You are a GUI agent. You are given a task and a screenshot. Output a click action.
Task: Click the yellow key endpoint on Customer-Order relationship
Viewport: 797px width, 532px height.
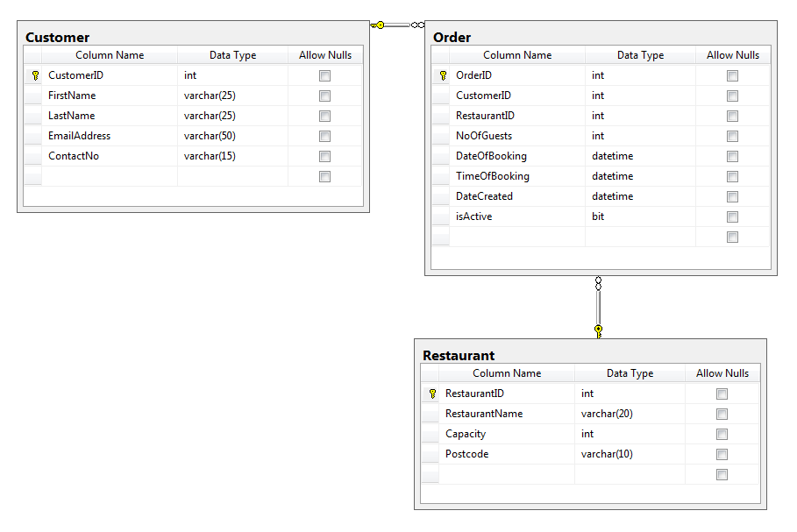pos(379,25)
